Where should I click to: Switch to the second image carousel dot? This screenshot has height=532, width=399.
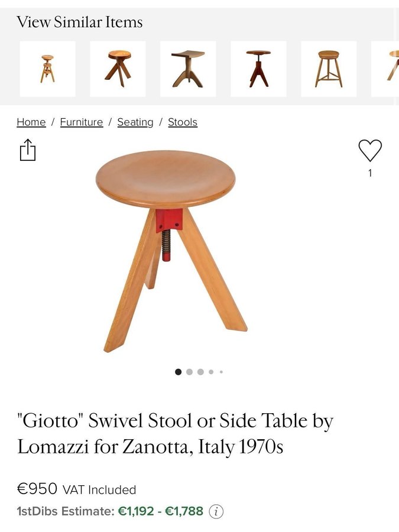(x=190, y=372)
